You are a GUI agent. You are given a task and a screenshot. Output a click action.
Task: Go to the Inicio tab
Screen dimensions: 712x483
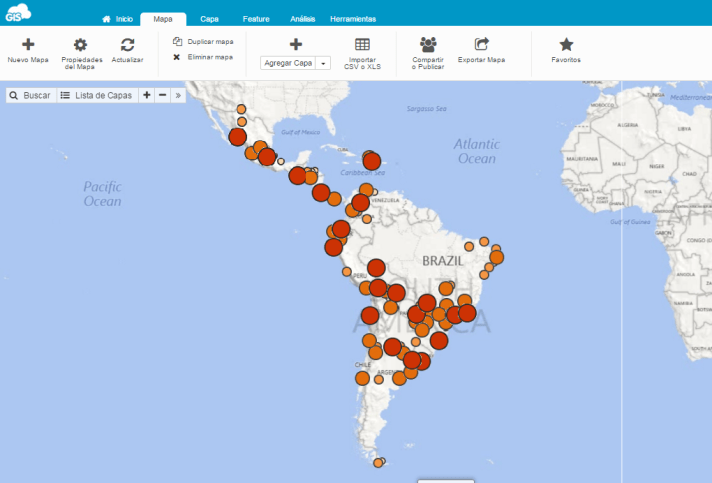tap(118, 19)
